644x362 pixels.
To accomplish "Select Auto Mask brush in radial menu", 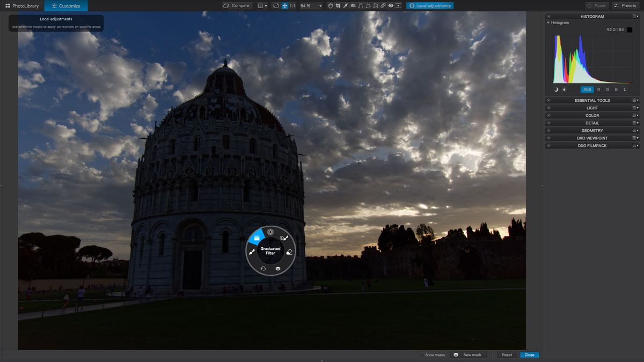I will pyautogui.click(x=284, y=238).
